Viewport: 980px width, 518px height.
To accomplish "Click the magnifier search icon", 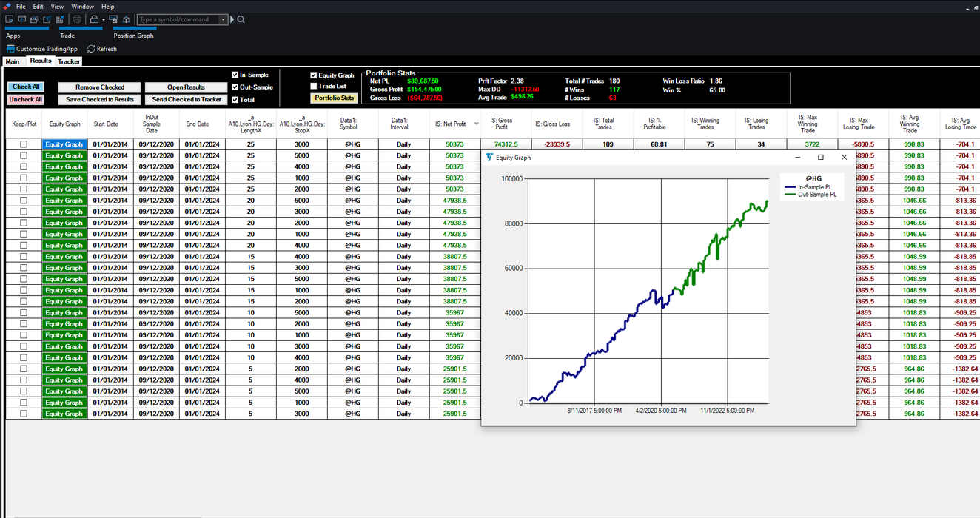I will pyautogui.click(x=241, y=20).
